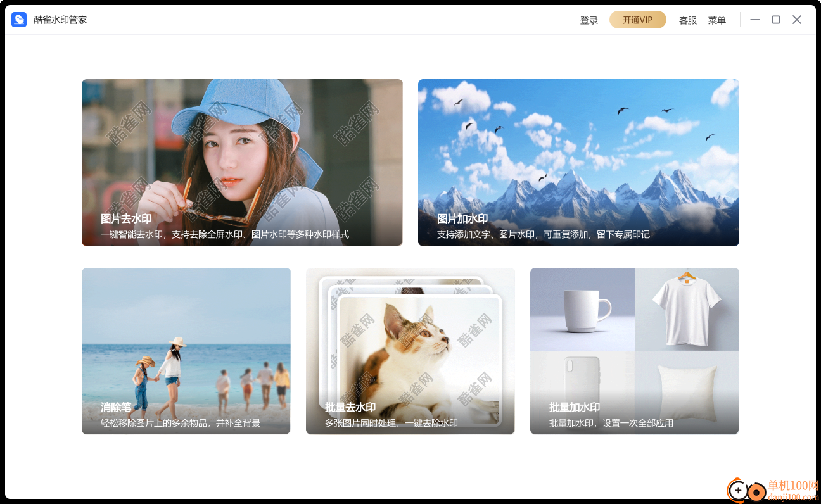This screenshot has height=504, width=821.
Task: Click the 消除笔 title text
Action: click(x=116, y=407)
